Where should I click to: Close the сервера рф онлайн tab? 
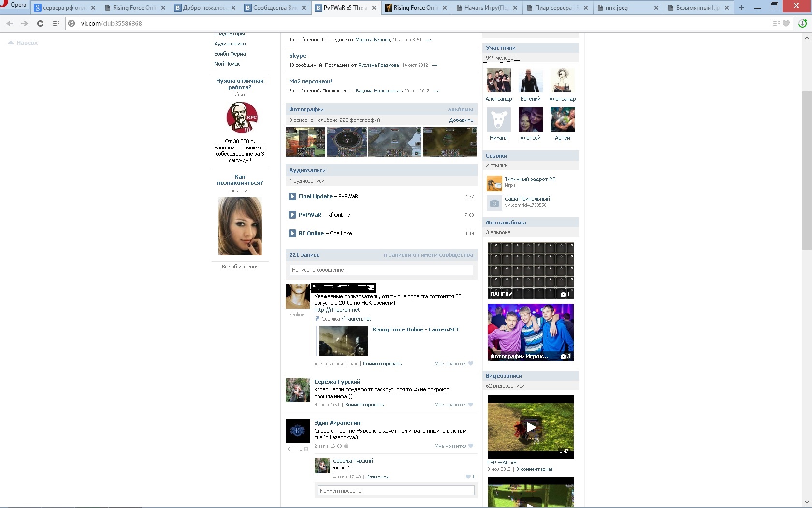pyautogui.click(x=93, y=8)
